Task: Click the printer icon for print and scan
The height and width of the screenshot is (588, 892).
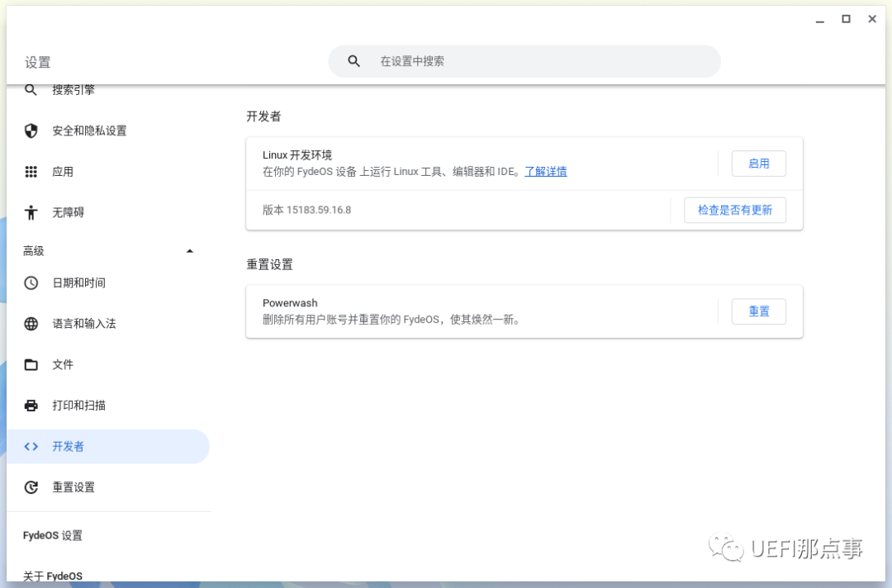Action: pyautogui.click(x=31, y=405)
